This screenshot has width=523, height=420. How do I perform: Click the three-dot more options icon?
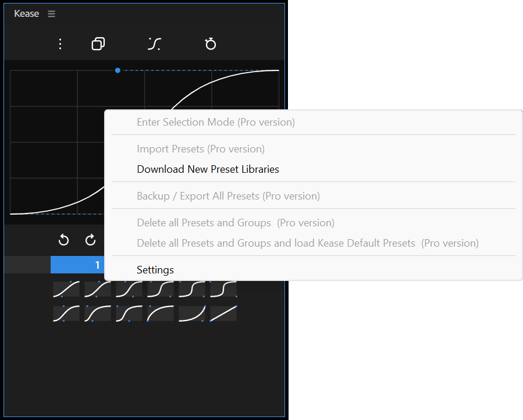click(x=61, y=44)
